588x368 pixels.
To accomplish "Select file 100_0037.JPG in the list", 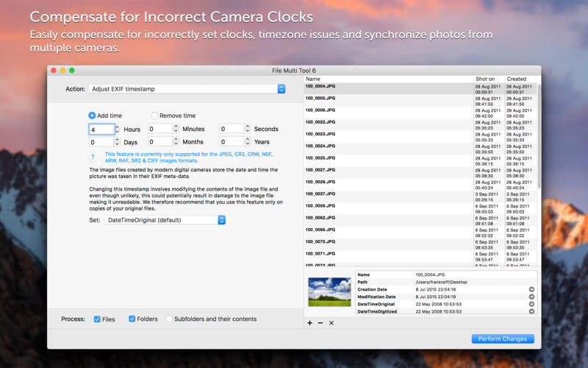I will coord(420,197).
